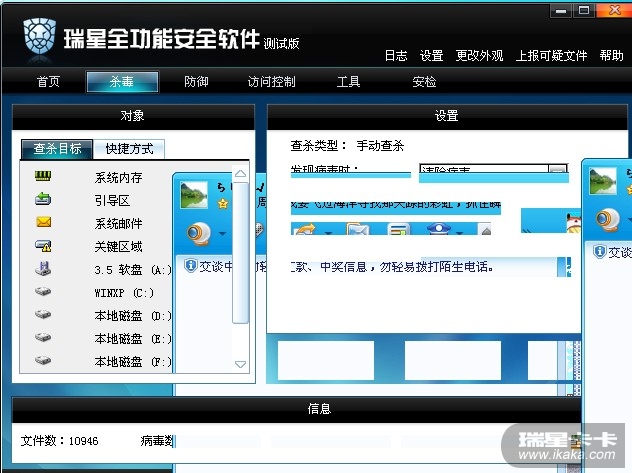
Task: Open the 首页 tab
Action: 48,82
